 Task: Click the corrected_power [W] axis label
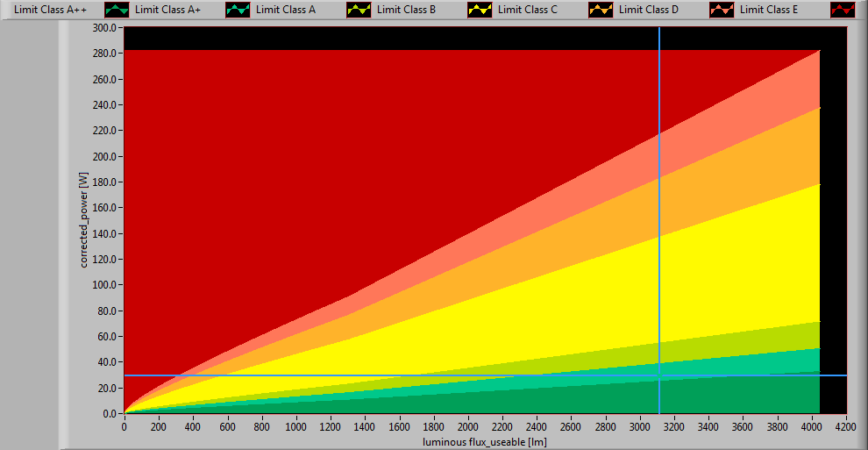(85, 220)
